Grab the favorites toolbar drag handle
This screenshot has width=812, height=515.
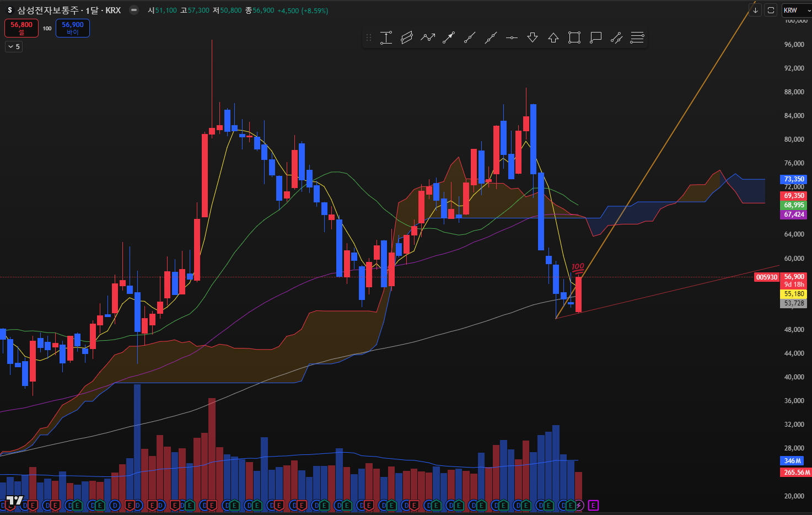coord(369,37)
